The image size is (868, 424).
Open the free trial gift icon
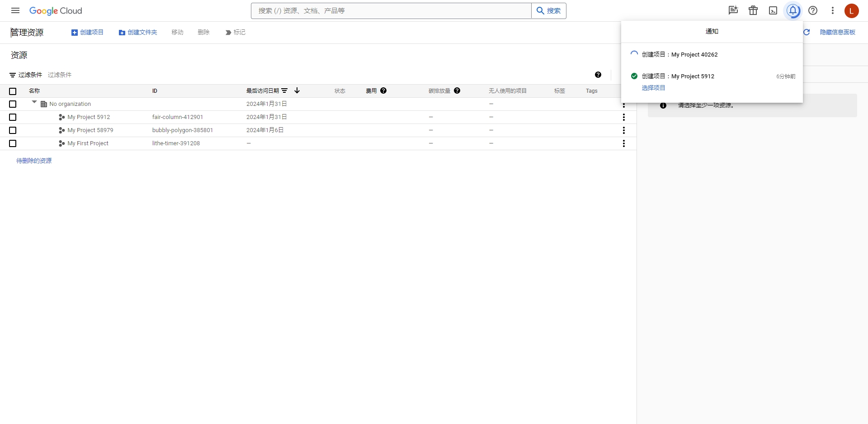pos(753,10)
